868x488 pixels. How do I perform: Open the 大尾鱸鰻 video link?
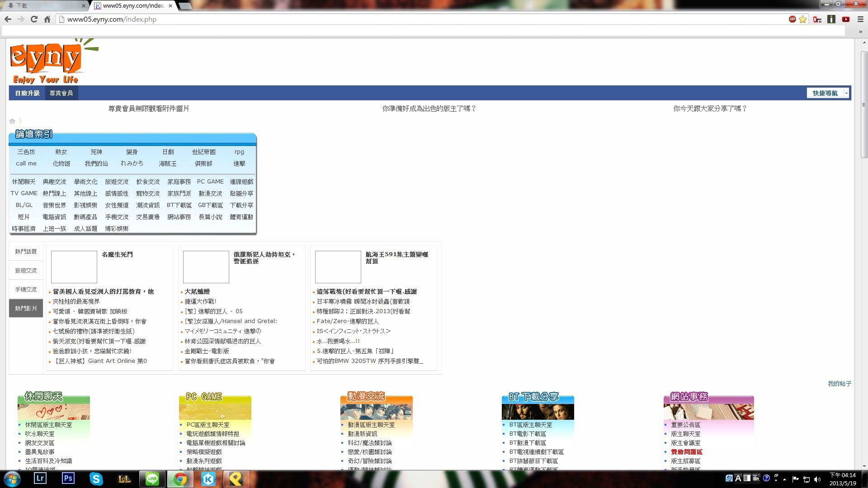[x=197, y=291]
